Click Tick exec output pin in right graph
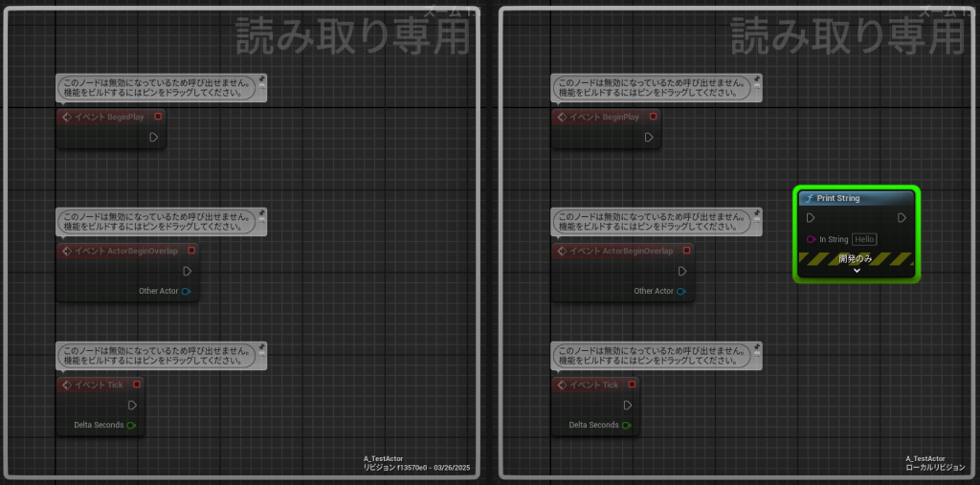Screen dimensions: 980x485 628,405
